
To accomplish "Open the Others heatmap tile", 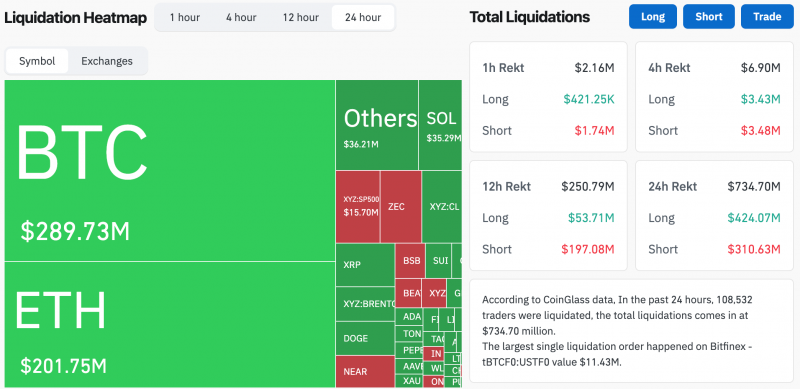I will pos(377,125).
